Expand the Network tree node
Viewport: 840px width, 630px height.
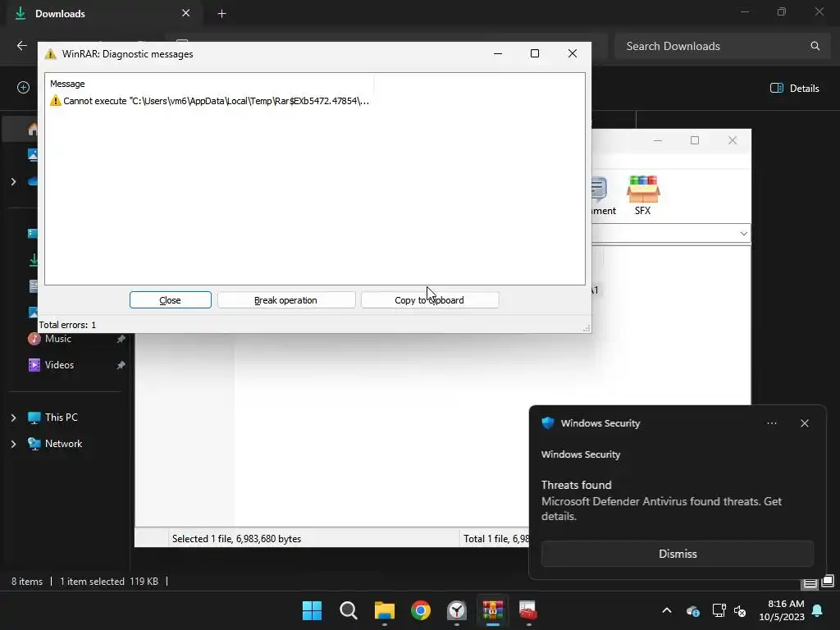tap(13, 444)
